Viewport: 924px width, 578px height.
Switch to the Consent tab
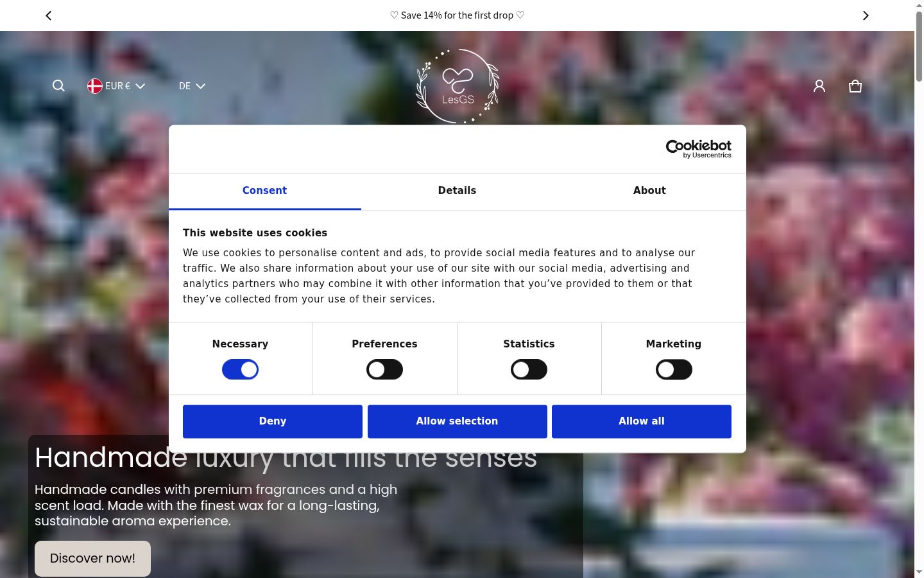(x=264, y=191)
